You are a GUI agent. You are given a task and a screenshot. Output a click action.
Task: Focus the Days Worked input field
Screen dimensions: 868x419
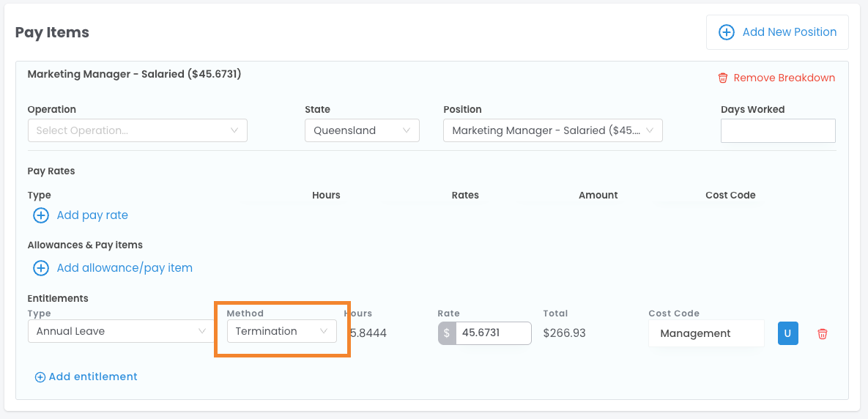pyautogui.click(x=778, y=130)
